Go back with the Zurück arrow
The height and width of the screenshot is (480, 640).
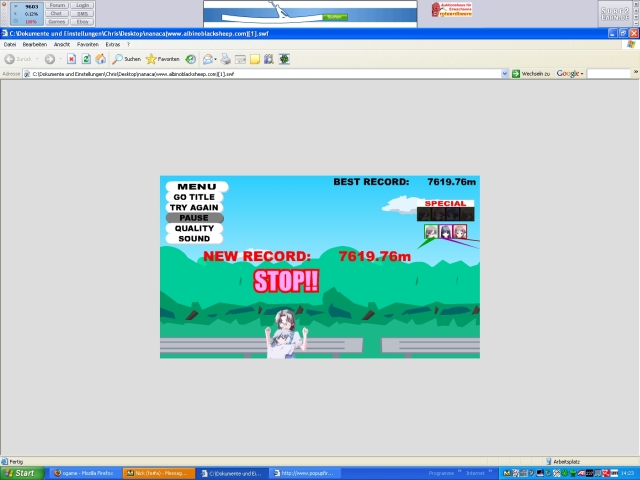[18, 59]
